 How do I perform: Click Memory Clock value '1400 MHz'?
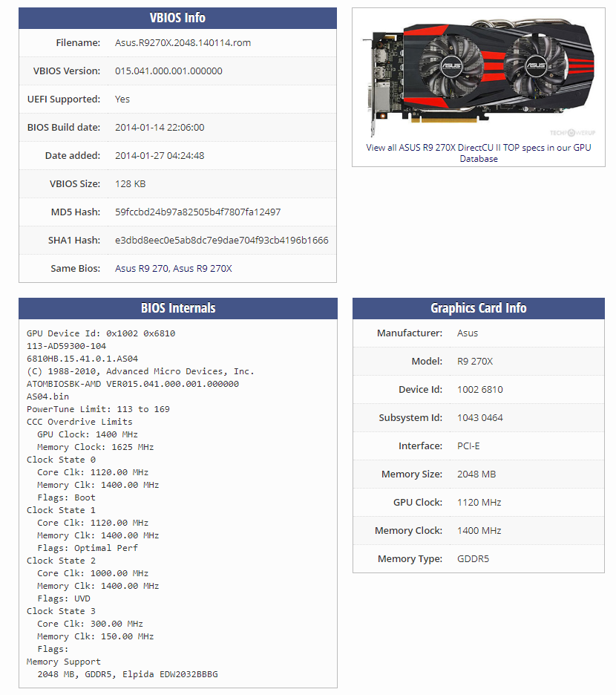[479, 531]
